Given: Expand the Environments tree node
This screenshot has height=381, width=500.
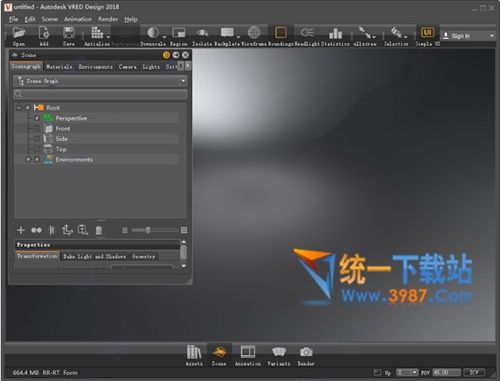Looking at the screenshot, I should [x=28, y=160].
